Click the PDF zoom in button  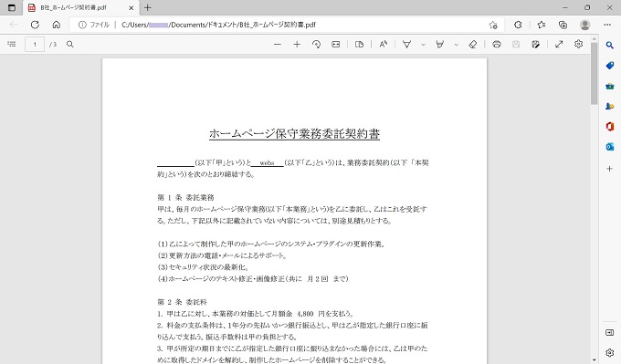297,45
